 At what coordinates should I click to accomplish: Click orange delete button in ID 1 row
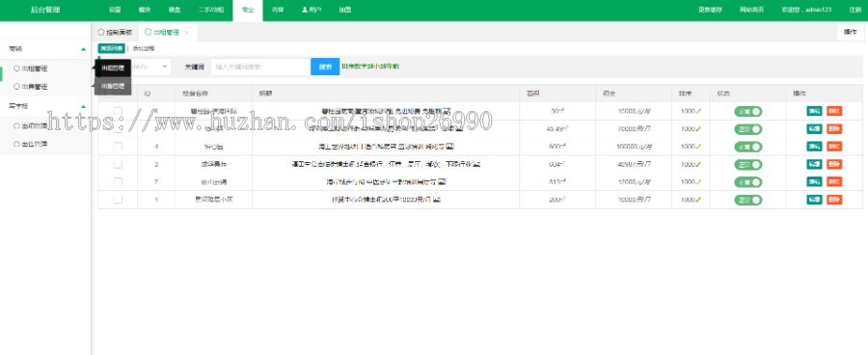point(834,200)
